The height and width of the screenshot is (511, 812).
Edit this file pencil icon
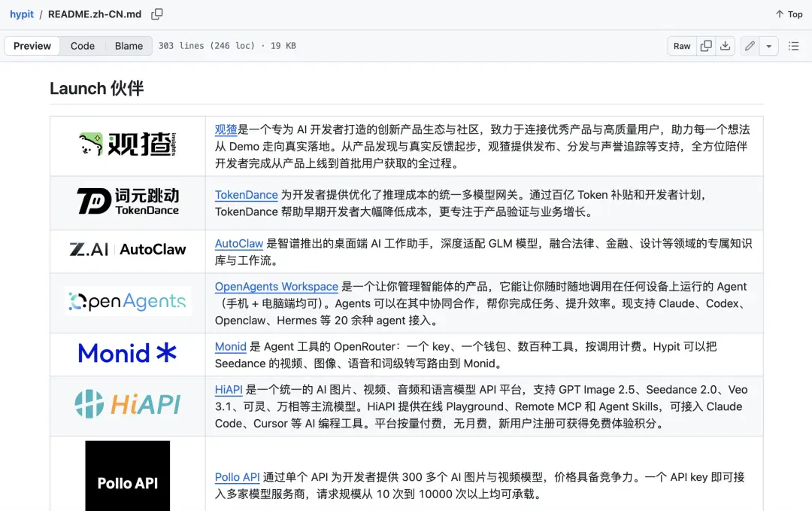[750, 46]
